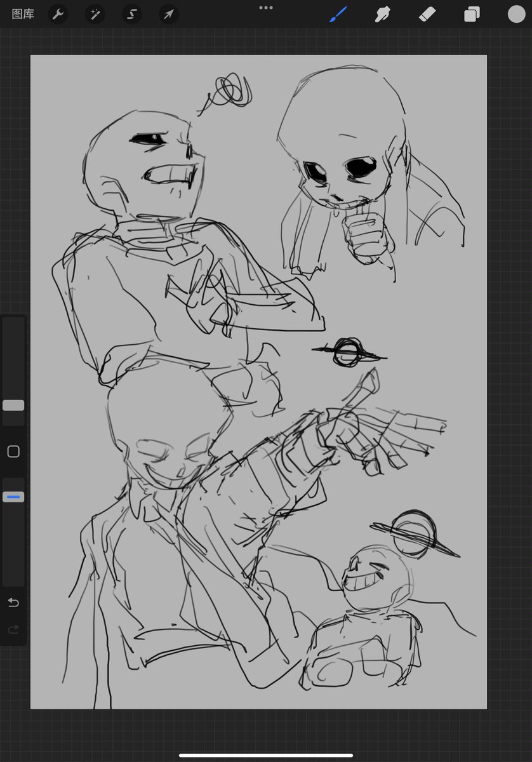This screenshot has height=762, width=532.
Task: Open the Layers panel
Action: [472, 14]
